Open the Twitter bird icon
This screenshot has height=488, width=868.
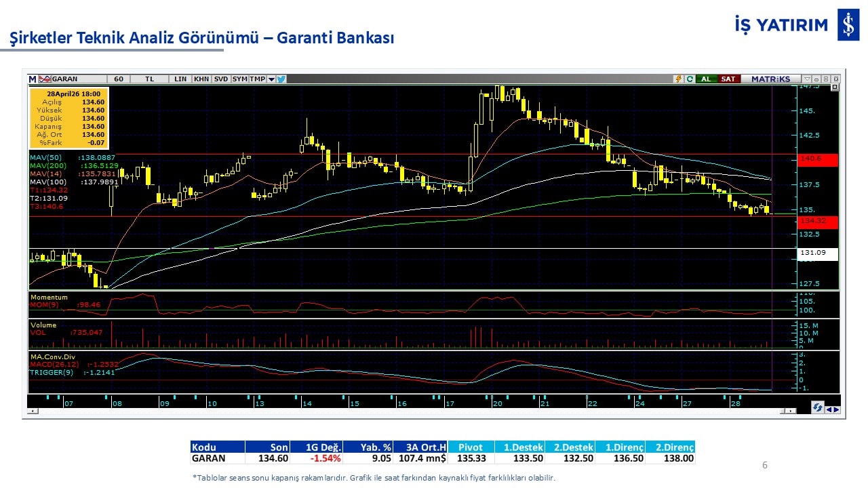[x=281, y=79]
